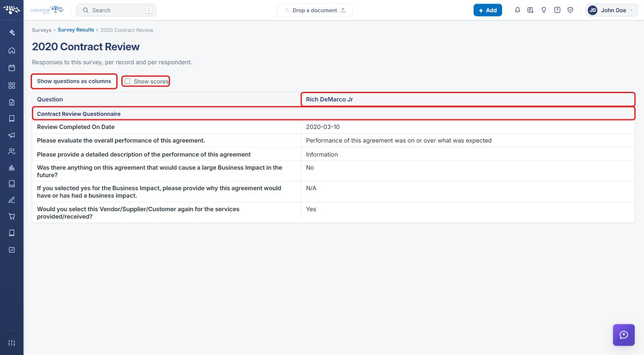The width and height of the screenshot is (644, 355).
Task: Click the shield check icon in header
Action: coord(570,10)
